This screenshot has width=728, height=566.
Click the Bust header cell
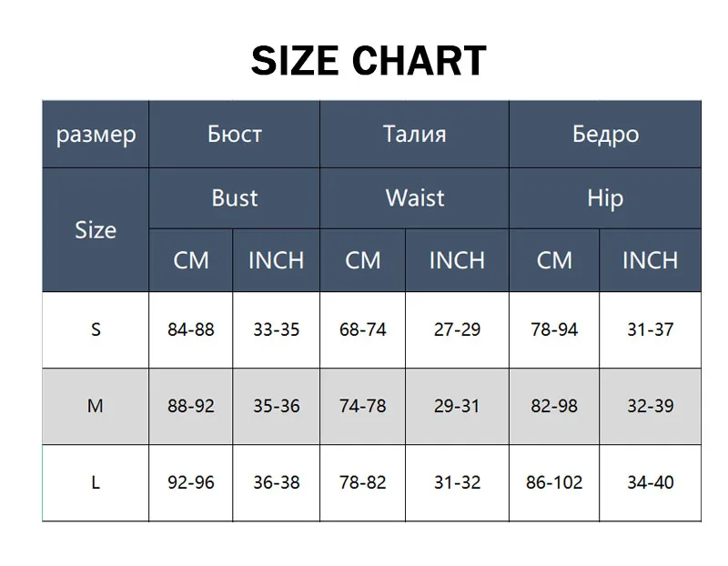(x=235, y=197)
